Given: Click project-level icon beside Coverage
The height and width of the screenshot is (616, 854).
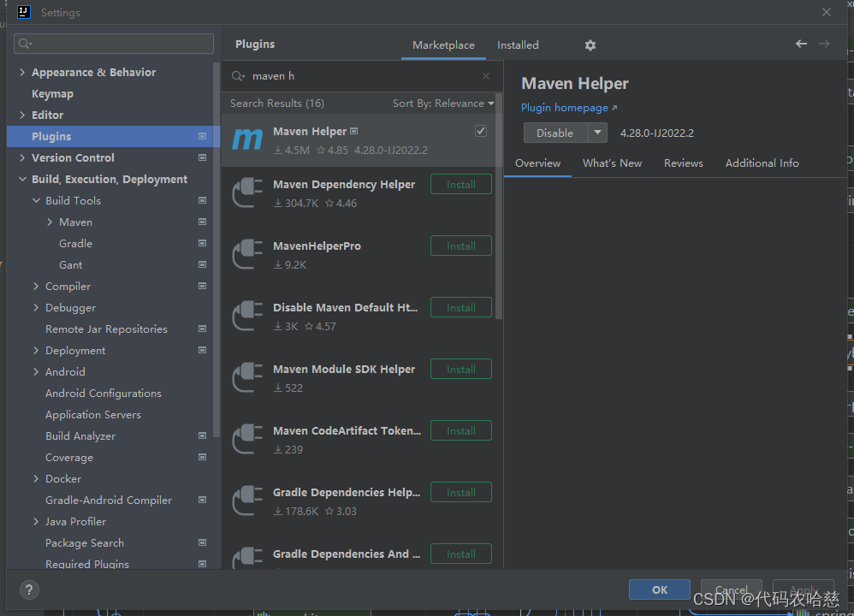Looking at the screenshot, I should click(x=202, y=457).
